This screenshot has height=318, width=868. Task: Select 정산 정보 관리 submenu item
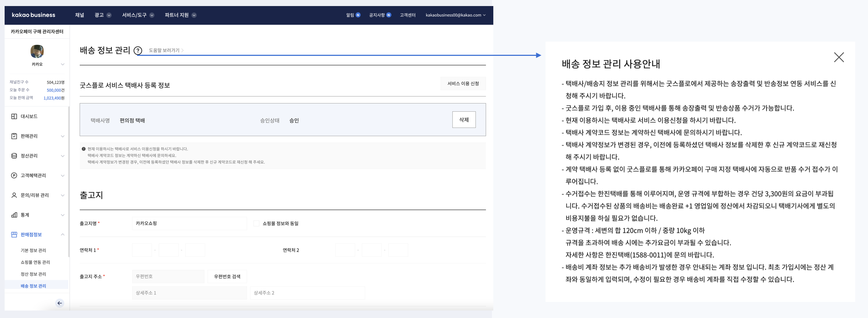[33, 274]
